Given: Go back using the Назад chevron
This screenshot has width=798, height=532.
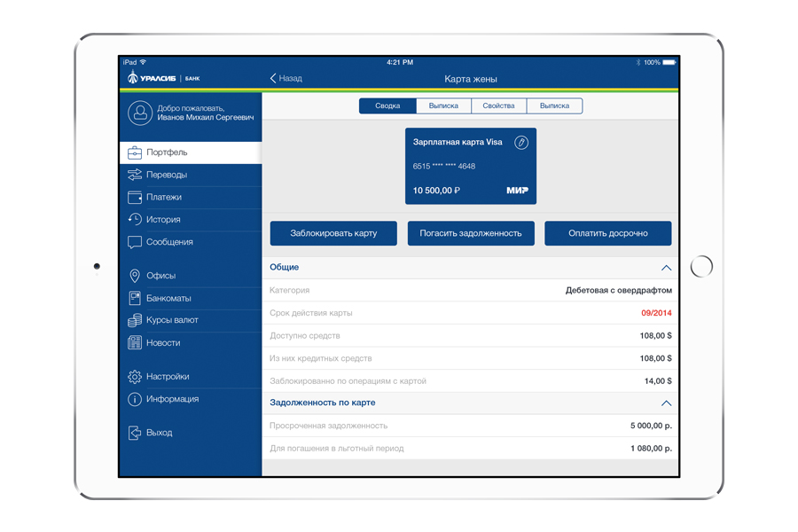Looking at the screenshot, I should [x=274, y=78].
